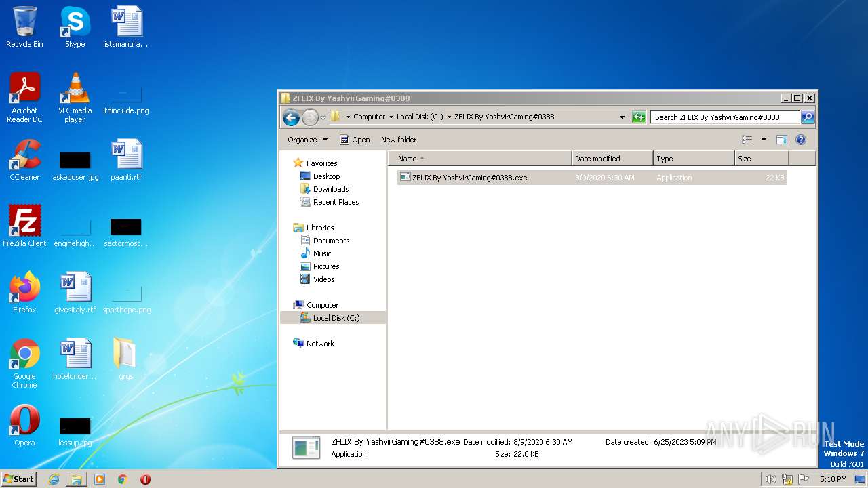
Task: Refresh the current folder view
Action: tap(639, 117)
